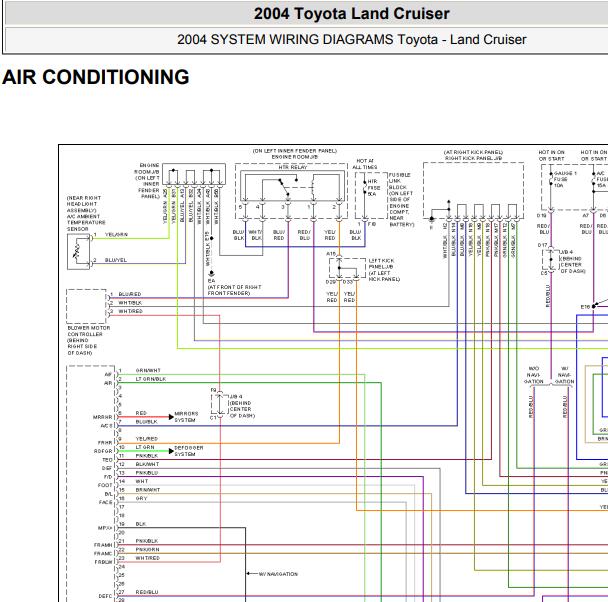Click the "FRHR" terminal name
608x602 pixels.
tap(105, 443)
